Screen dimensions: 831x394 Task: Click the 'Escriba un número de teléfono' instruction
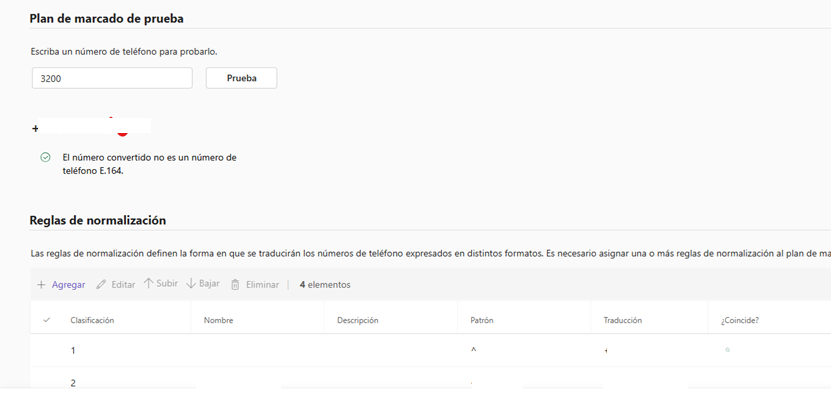coord(125,52)
